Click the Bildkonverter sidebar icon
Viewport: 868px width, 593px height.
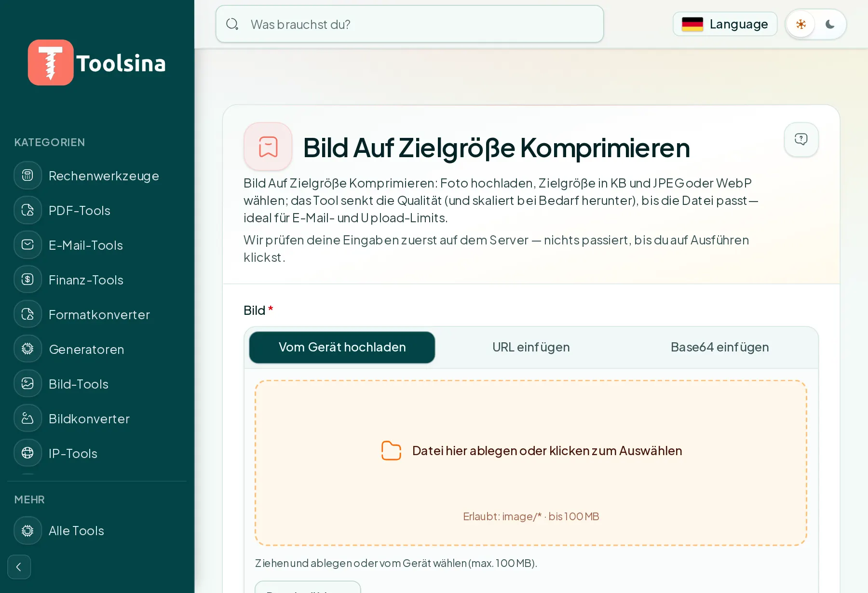click(x=28, y=418)
